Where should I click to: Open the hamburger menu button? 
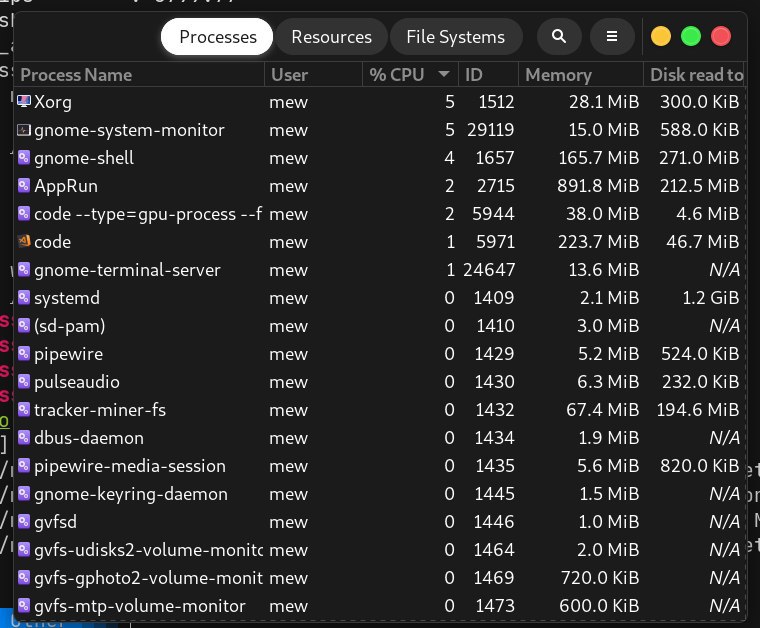[x=612, y=36]
